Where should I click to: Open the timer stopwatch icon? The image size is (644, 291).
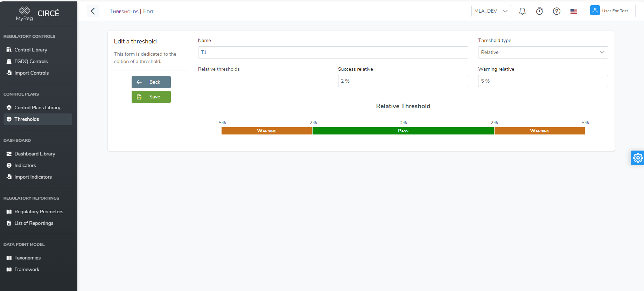tap(539, 11)
